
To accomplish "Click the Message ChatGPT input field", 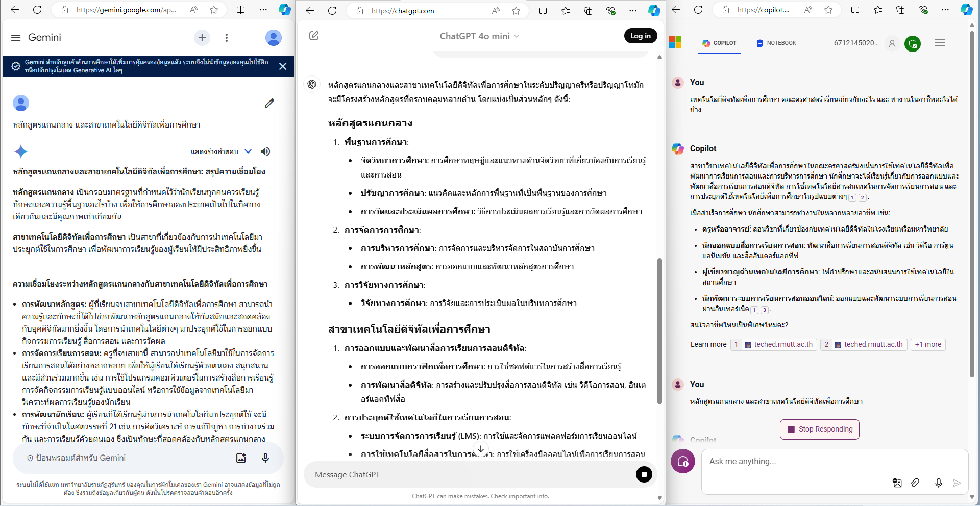I will click(470, 474).
